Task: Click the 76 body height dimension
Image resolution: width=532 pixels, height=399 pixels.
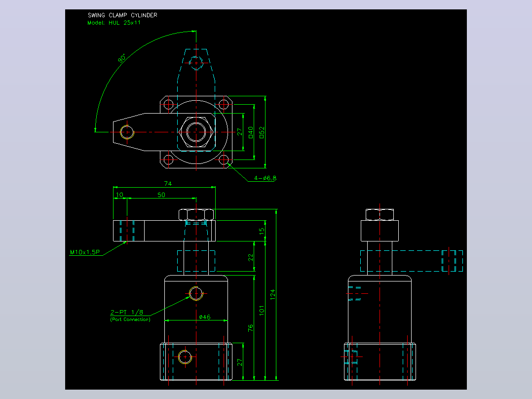Action: click(x=250, y=328)
